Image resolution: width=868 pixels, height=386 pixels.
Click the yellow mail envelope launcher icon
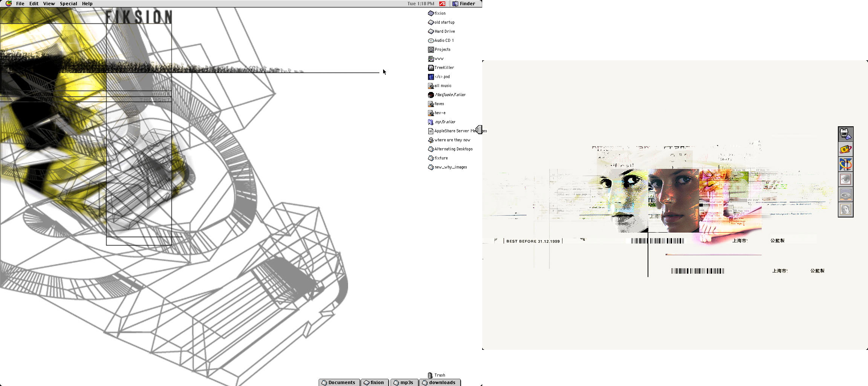click(x=845, y=149)
